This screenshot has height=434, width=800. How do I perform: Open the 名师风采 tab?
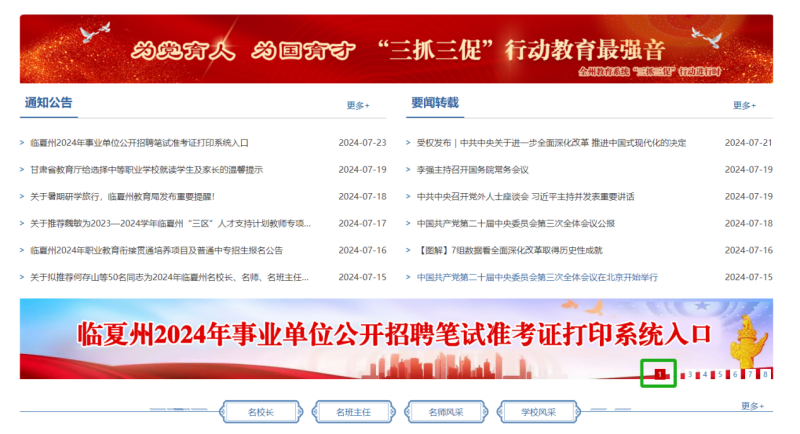click(445, 411)
